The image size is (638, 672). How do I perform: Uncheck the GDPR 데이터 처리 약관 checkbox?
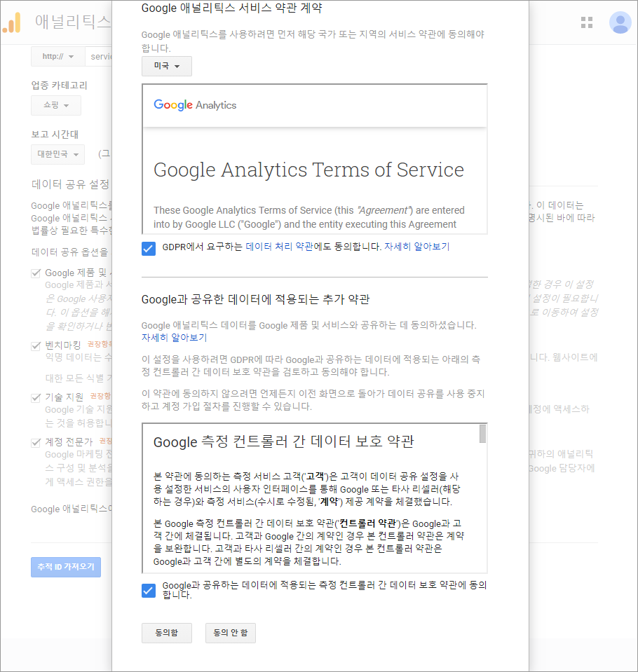[149, 249]
